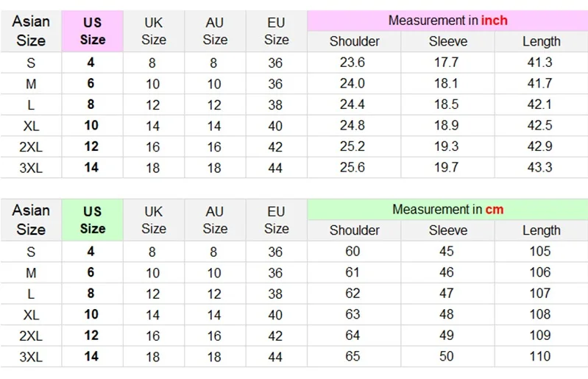Select length value 42.5 in inch table
Viewport: 588px width, 379px height.
[x=540, y=126]
